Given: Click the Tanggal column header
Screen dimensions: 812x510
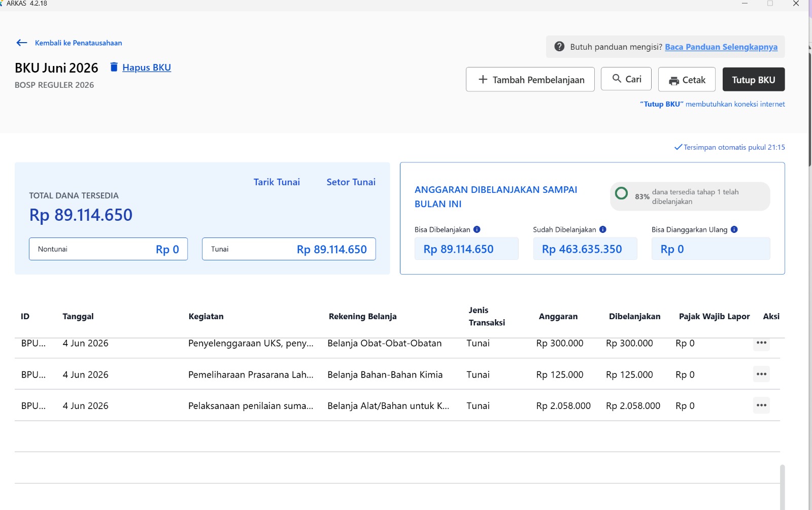Looking at the screenshot, I should click(78, 316).
